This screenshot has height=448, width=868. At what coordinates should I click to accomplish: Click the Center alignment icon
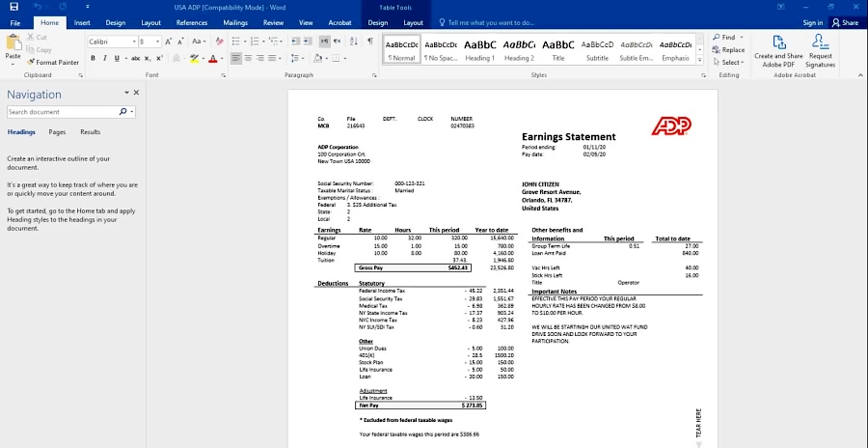249,58
